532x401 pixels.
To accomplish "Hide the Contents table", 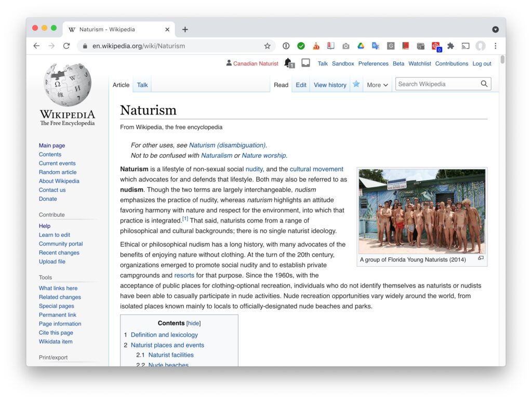I will coord(193,324).
